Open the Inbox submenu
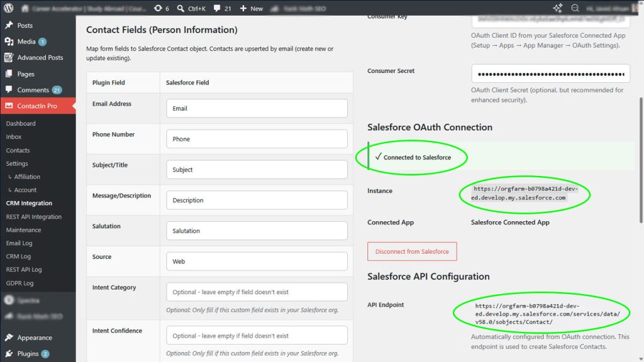 pos(14,136)
